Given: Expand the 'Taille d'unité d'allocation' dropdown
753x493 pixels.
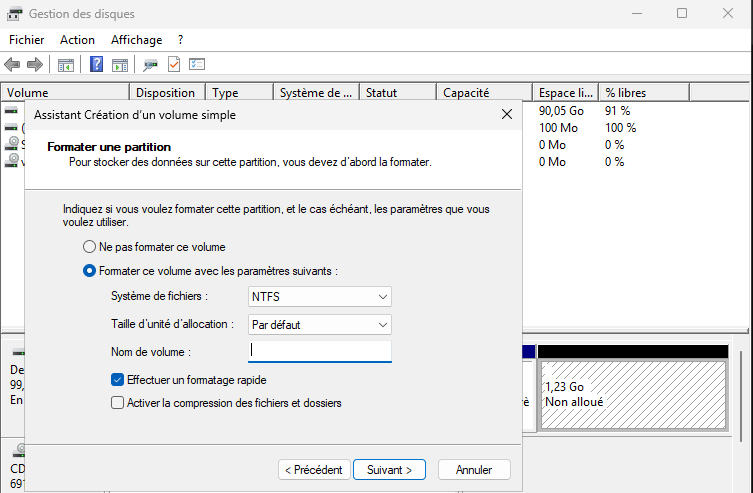Looking at the screenshot, I should [x=319, y=325].
